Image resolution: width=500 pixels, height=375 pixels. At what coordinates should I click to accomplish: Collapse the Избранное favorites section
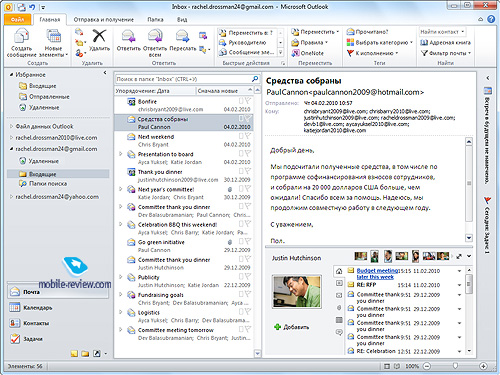(11, 74)
